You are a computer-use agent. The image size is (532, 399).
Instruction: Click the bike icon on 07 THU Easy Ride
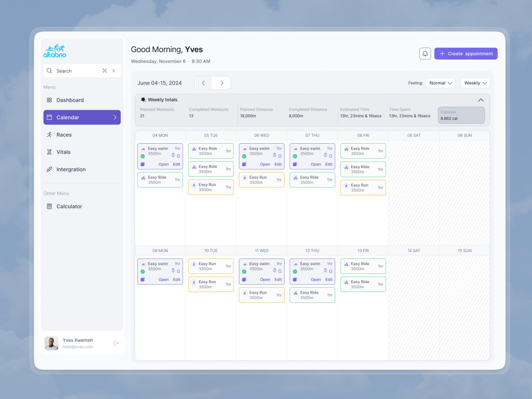pos(295,178)
